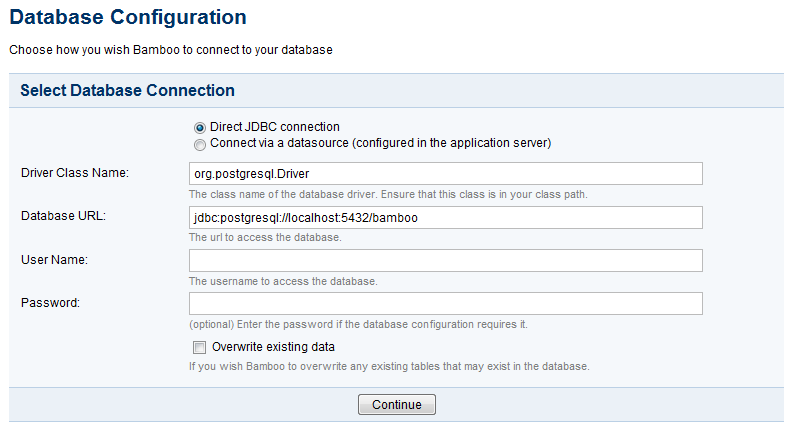Click into the Database URL text field
The height and width of the screenshot is (431, 793).
click(x=446, y=218)
